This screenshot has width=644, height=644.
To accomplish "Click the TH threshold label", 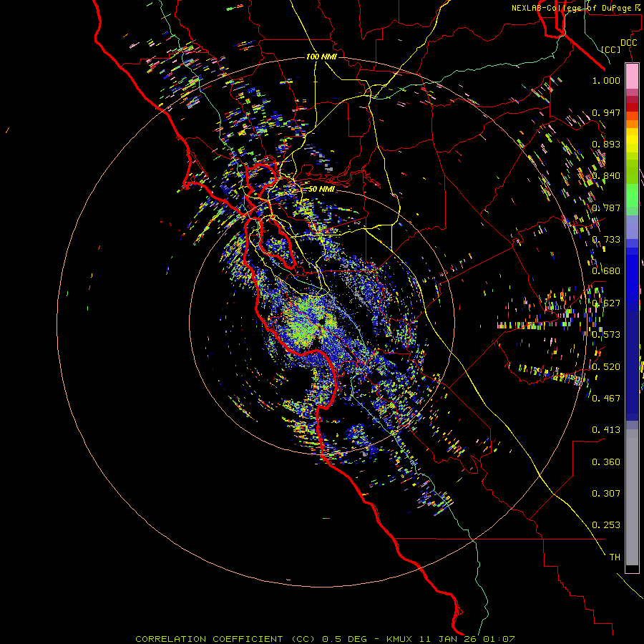I will point(615,557).
